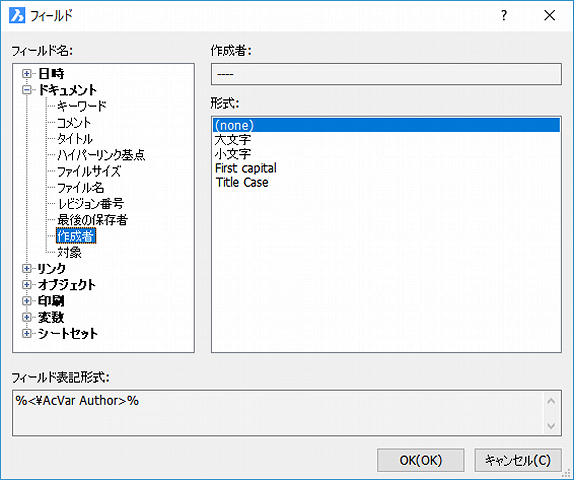Expand the リンク category node
The image size is (580, 480).
[27, 268]
